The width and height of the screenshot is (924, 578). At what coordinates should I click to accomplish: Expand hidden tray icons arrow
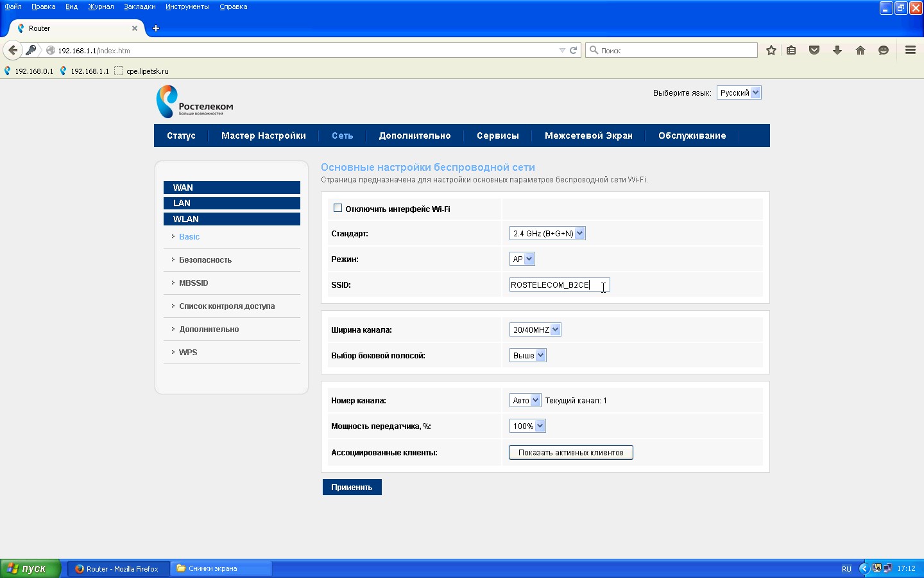click(x=864, y=568)
